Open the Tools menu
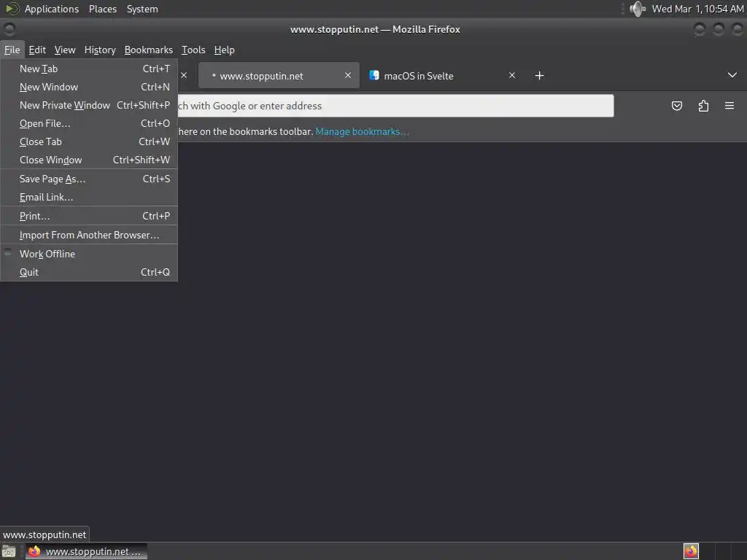The width and height of the screenshot is (747, 560). pyautogui.click(x=193, y=50)
